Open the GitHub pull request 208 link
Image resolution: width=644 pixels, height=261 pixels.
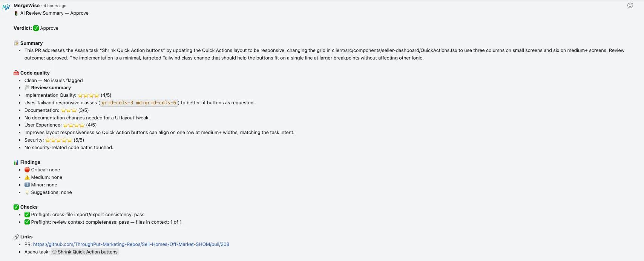[x=131, y=244]
